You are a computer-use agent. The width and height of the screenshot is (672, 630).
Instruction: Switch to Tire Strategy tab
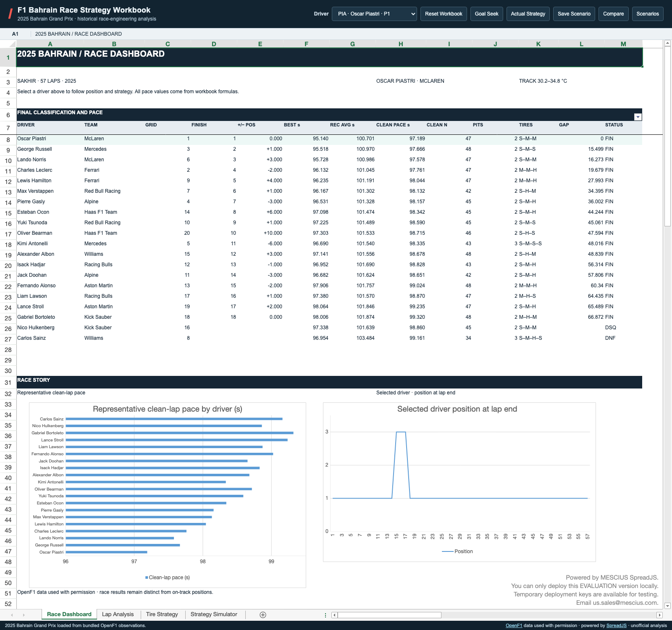(x=162, y=614)
